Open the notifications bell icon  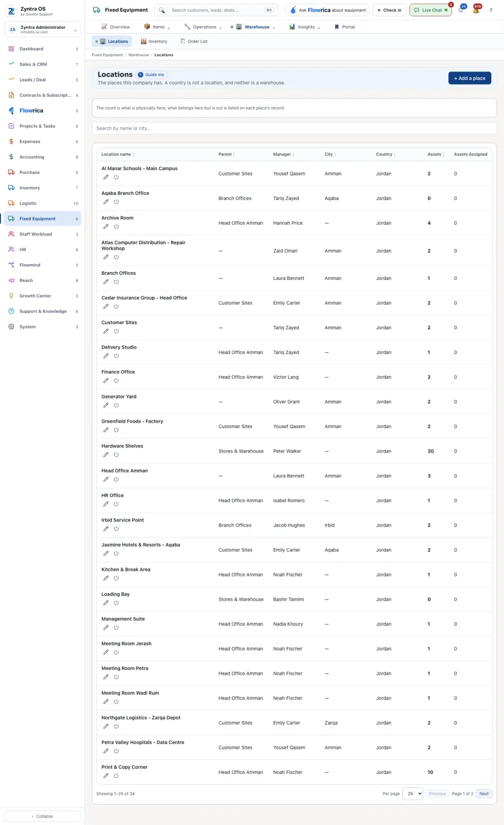coord(476,10)
